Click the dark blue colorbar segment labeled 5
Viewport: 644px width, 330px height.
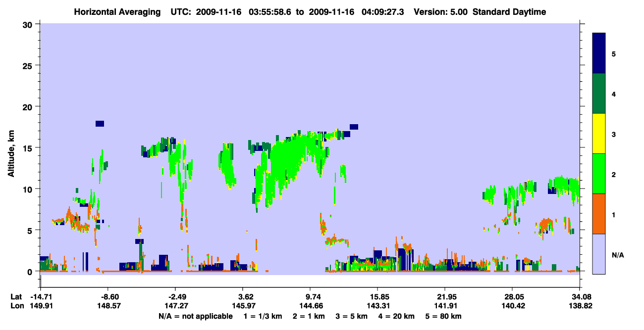pos(599,53)
